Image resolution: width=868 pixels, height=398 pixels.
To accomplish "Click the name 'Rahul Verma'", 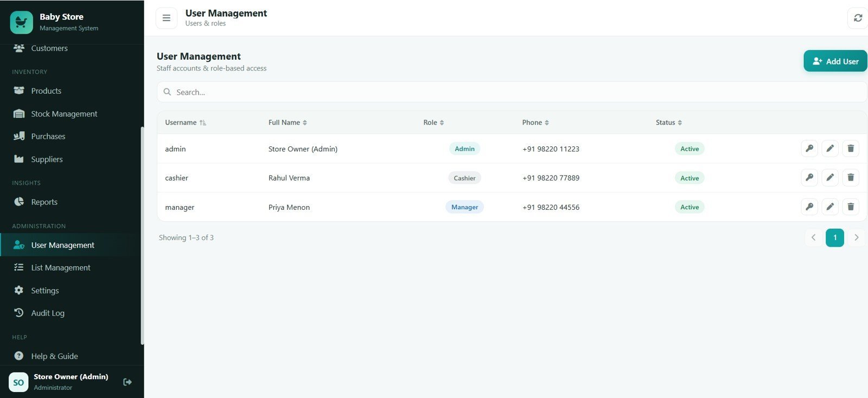I will point(289,178).
